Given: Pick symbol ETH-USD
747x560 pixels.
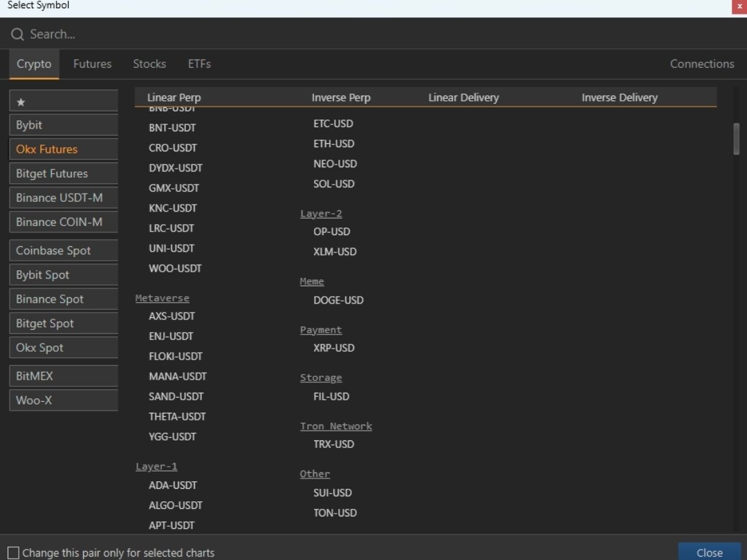Looking at the screenshot, I should click(x=333, y=144).
